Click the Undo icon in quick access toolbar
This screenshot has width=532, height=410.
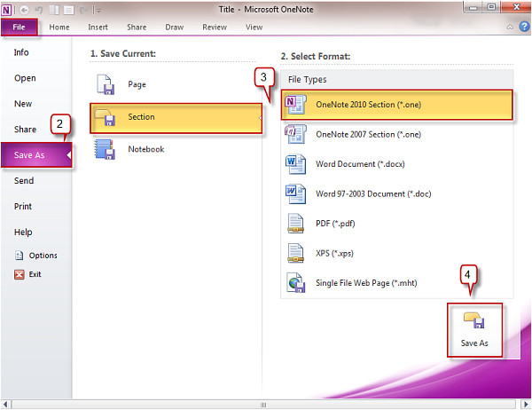point(39,10)
